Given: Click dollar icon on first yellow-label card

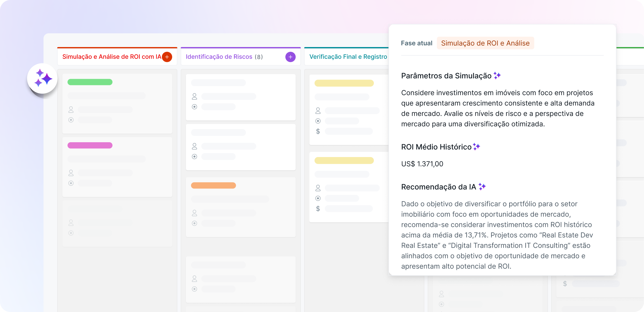Looking at the screenshot, I should [318, 131].
